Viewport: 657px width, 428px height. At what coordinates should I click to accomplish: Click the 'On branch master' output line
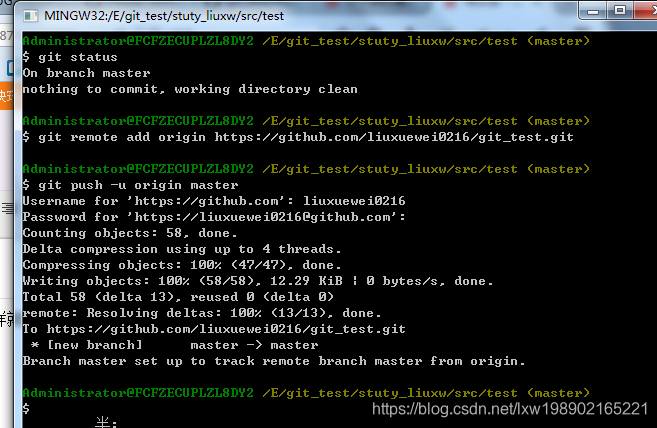tap(86, 73)
